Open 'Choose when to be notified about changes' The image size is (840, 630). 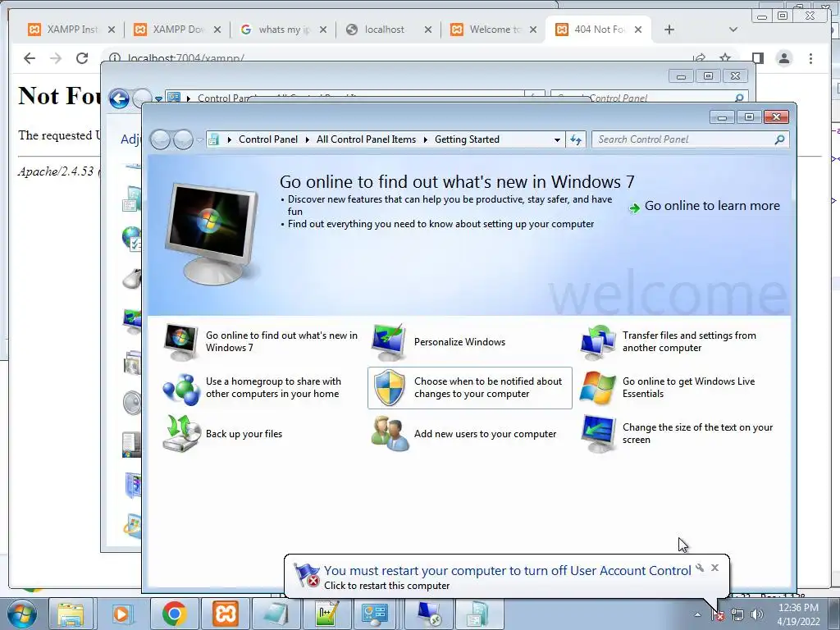point(470,388)
